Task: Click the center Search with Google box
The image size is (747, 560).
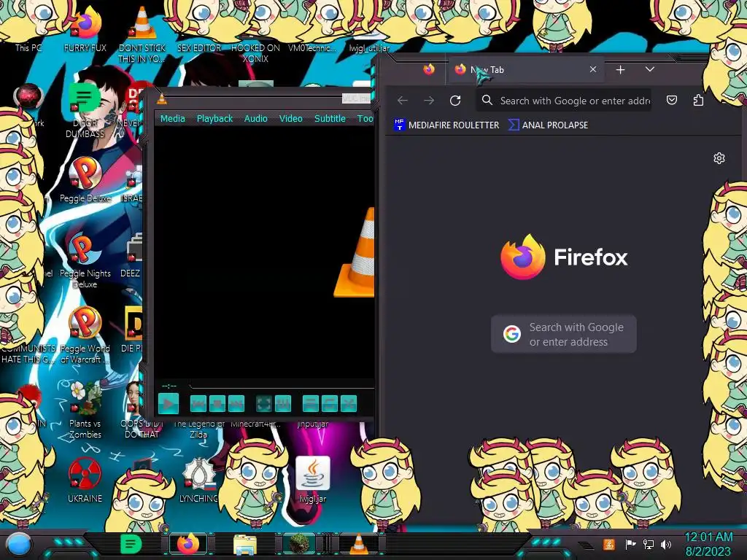Action: click(564, 334)
